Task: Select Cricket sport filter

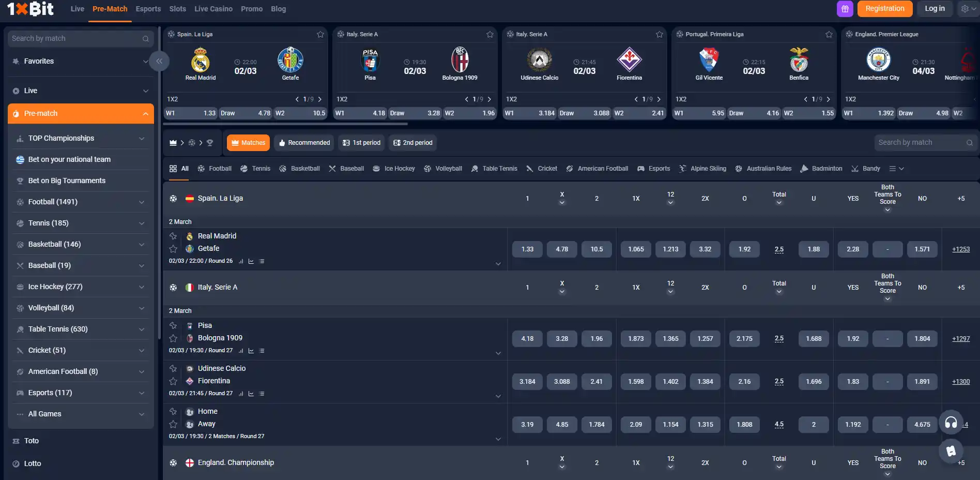Action: tap(542, 169)
